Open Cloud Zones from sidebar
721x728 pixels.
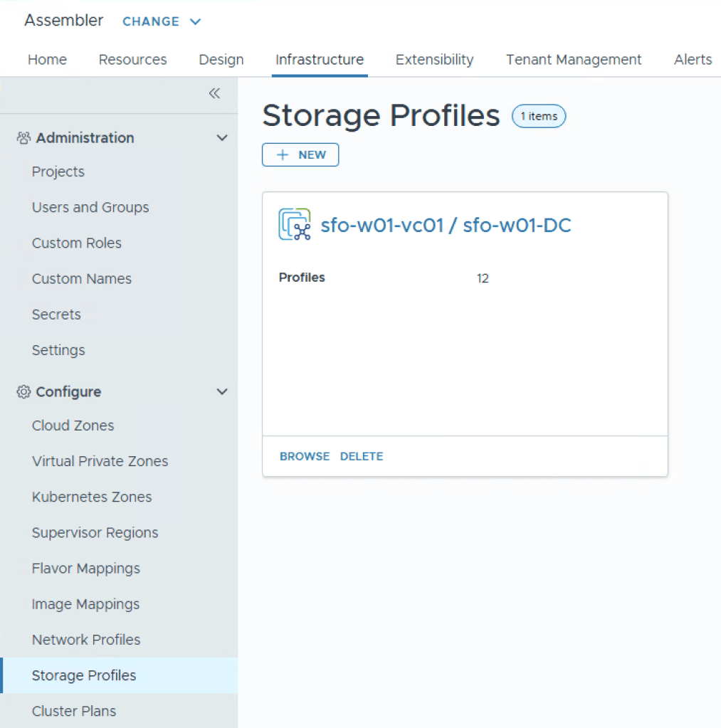click(73, 426)
